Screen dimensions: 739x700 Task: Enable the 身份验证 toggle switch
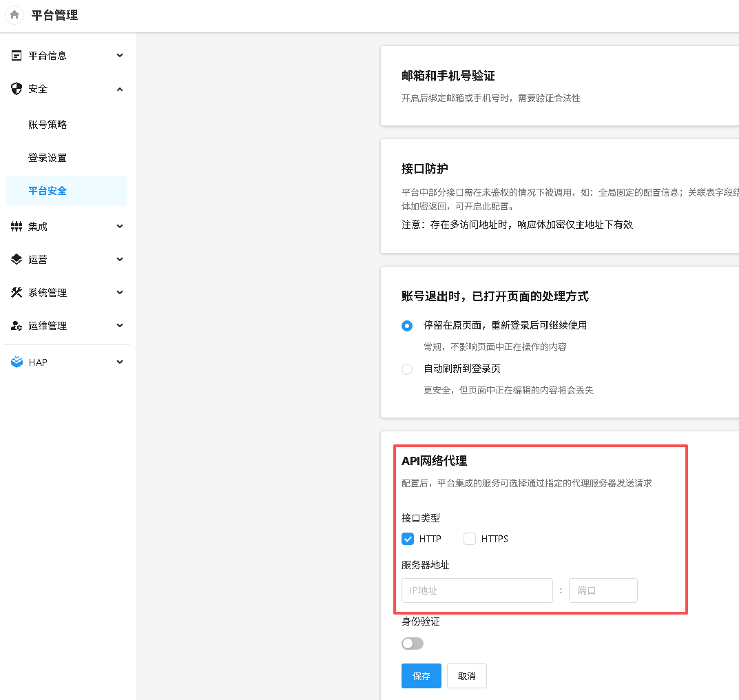[x=413, y=644]
